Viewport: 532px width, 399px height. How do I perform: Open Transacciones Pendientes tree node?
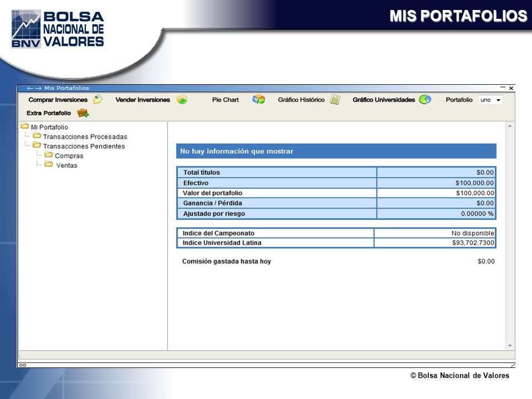pyautogui.click(x=84, y=146)
